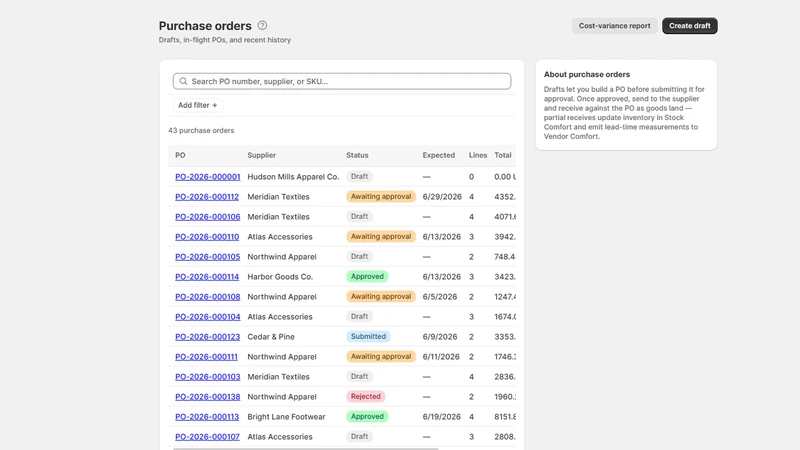Viewport: 800px width, 450px height.
Task: Click the Expected column header
Action: coord(439,155)
